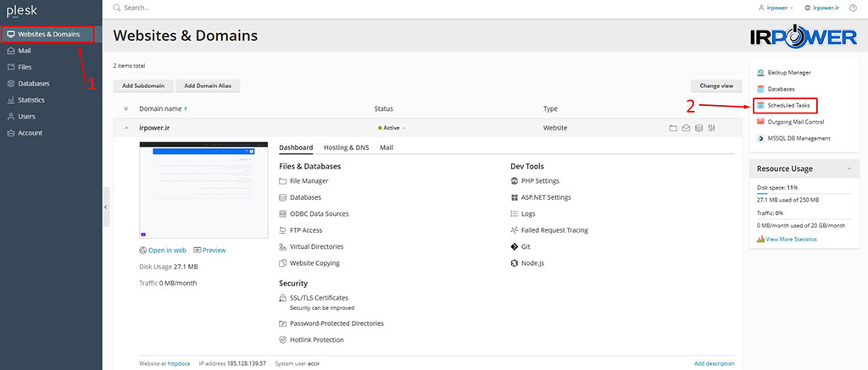Collapse the Resource Usage panel
This screenshot has height=370, width=868.
(849, 169)
